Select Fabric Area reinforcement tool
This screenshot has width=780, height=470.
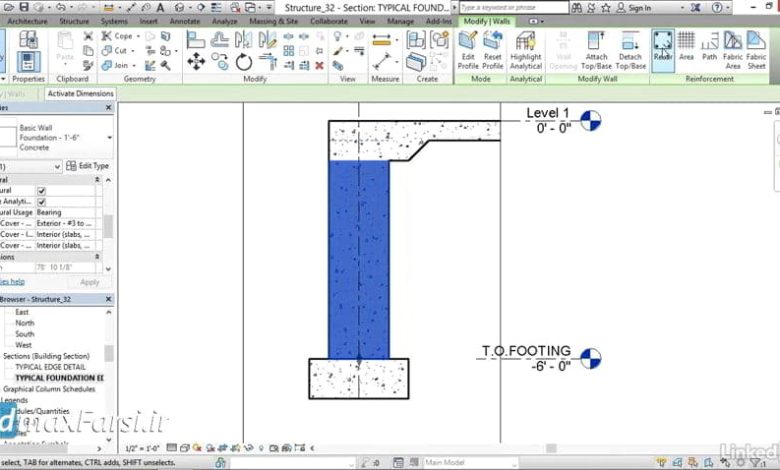point(733,50)
